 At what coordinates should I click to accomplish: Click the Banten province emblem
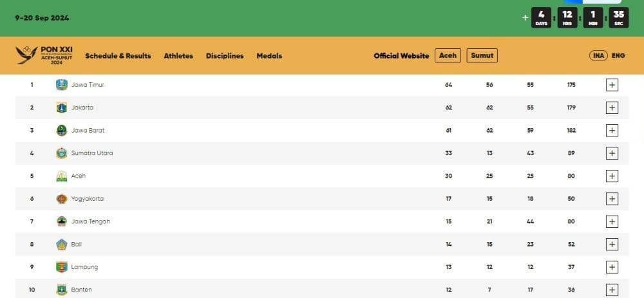(x=62, y=290)
